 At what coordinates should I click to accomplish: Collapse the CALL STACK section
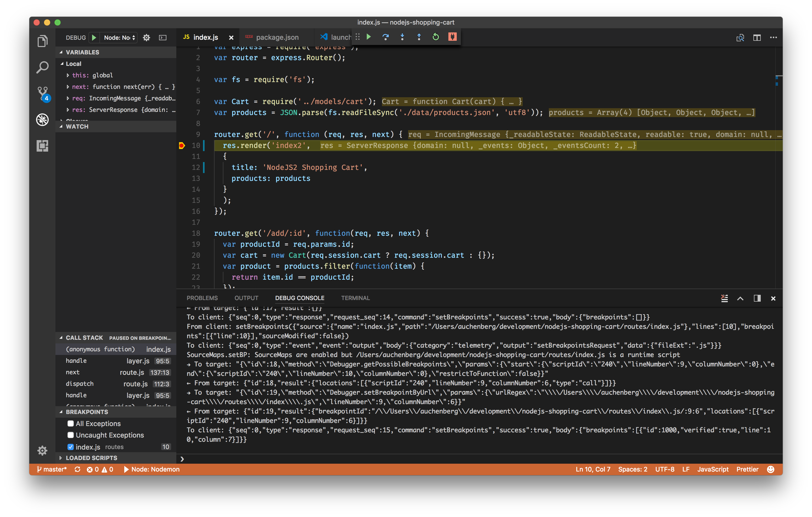116,337
